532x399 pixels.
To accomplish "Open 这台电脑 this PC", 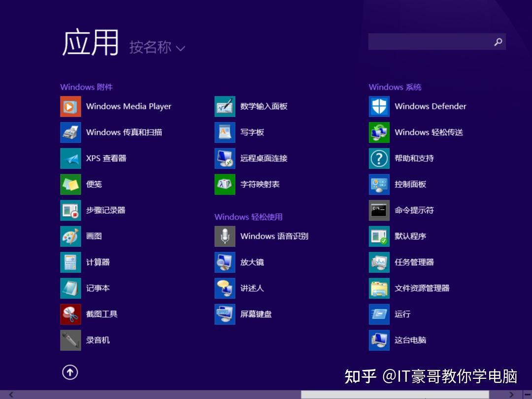I will (x=409, y=340).
